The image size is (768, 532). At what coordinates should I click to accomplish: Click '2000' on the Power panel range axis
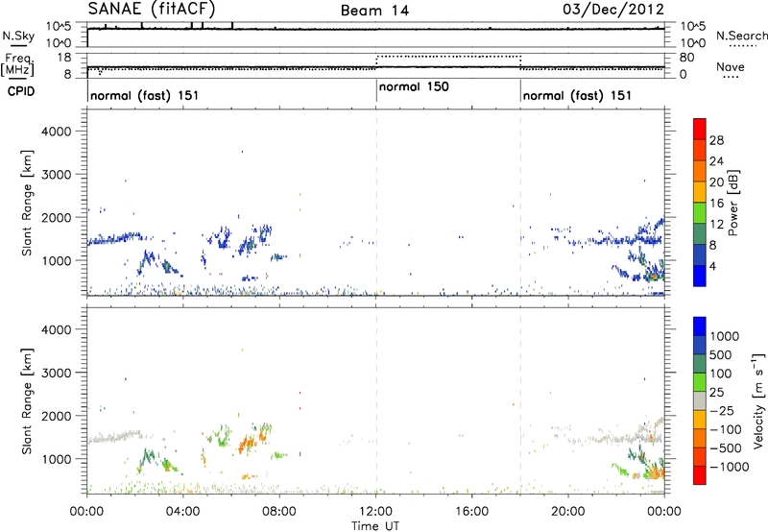56,217
